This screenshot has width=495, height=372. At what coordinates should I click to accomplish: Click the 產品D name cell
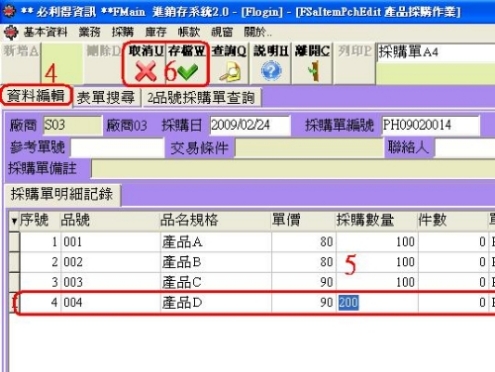click(216, 303)
